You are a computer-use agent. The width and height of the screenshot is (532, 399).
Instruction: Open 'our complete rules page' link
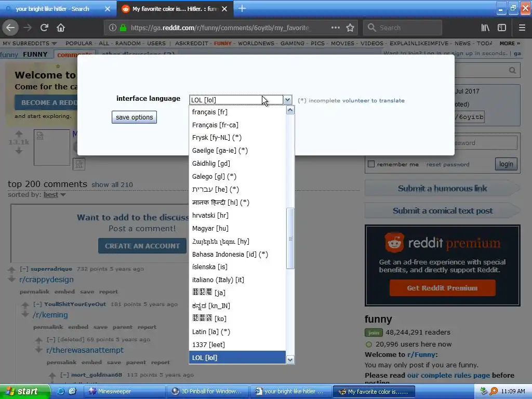click(448, 375)
